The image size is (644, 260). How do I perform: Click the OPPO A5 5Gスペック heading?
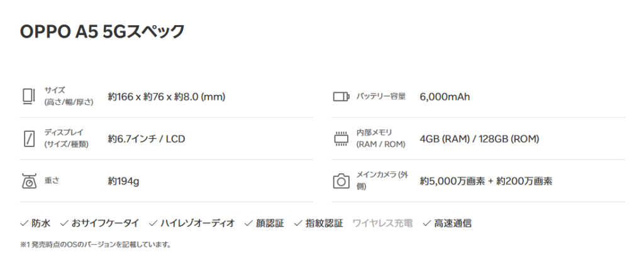click(103, 31)
